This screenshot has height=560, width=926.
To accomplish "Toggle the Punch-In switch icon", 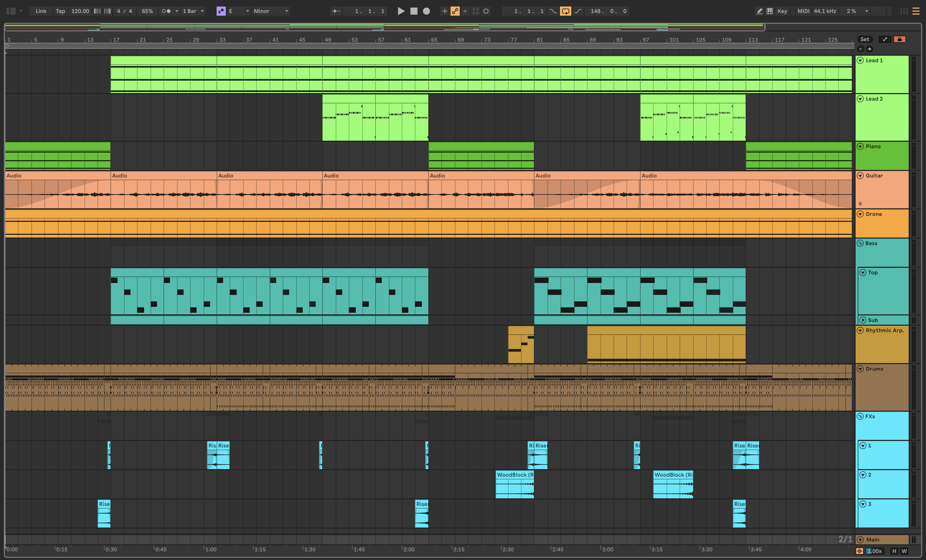I will point(553,11).
